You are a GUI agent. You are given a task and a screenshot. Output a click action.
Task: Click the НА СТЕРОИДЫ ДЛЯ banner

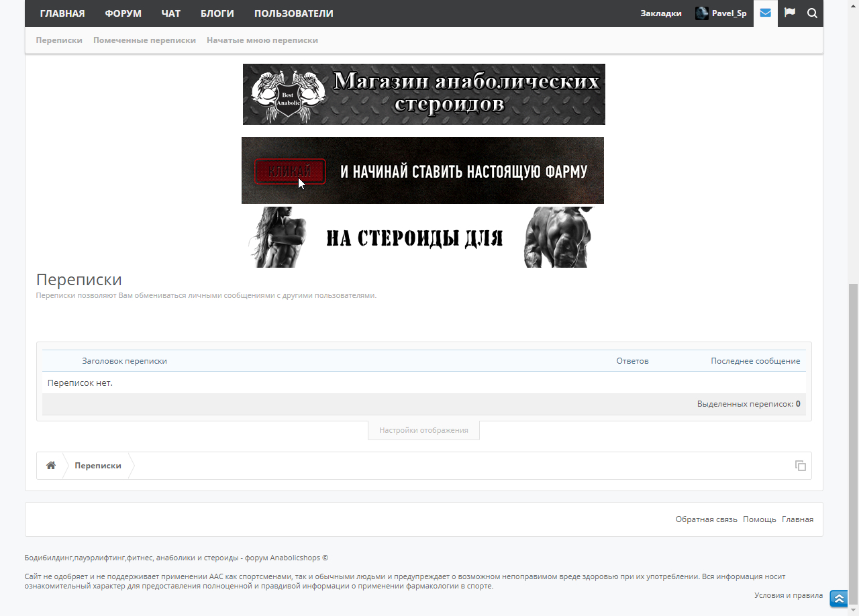pyautogui.click(x=423, y=238)
